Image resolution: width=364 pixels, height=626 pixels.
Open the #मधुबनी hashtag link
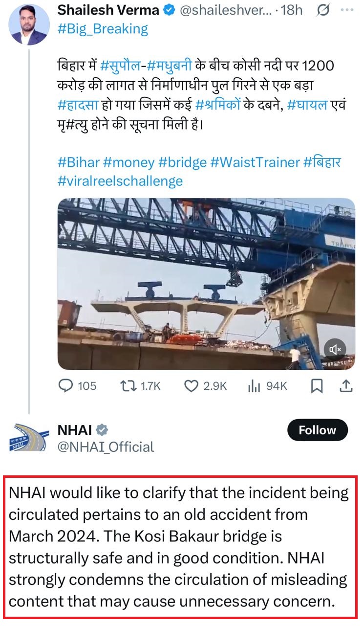pyautogui.click(x=166, y=66)
